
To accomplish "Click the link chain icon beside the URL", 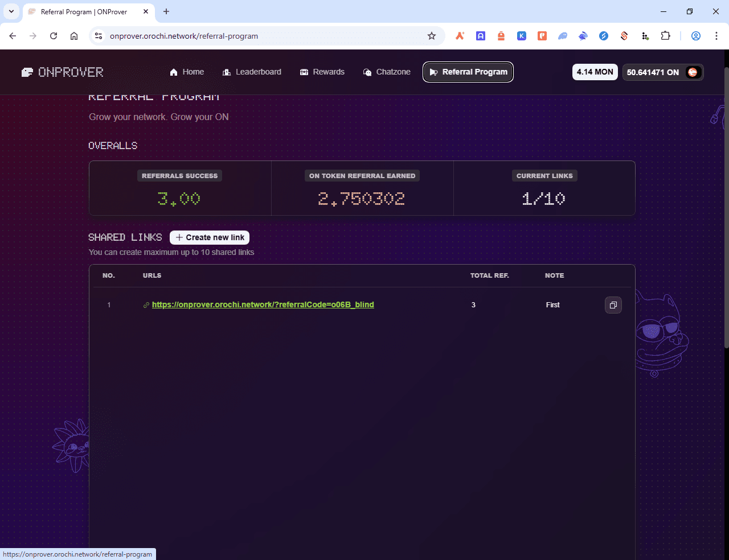I will [146, 305].
